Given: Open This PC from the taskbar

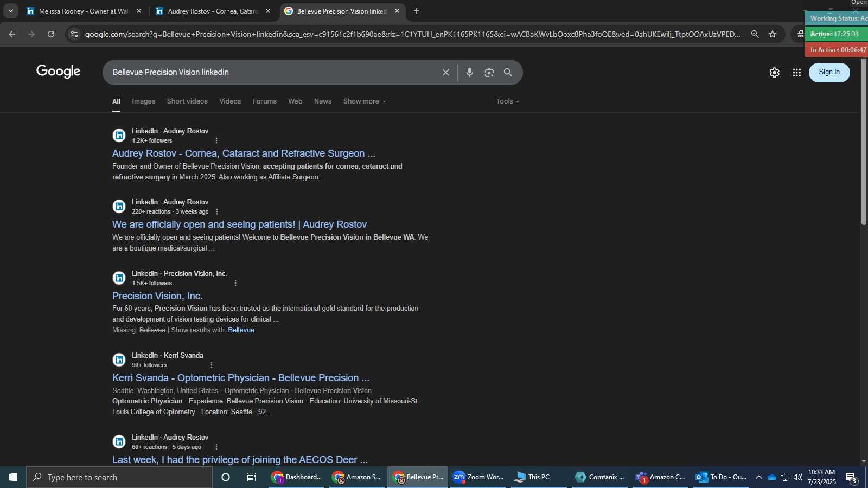Looking at the screenshot, I should (x=539, y=477).
